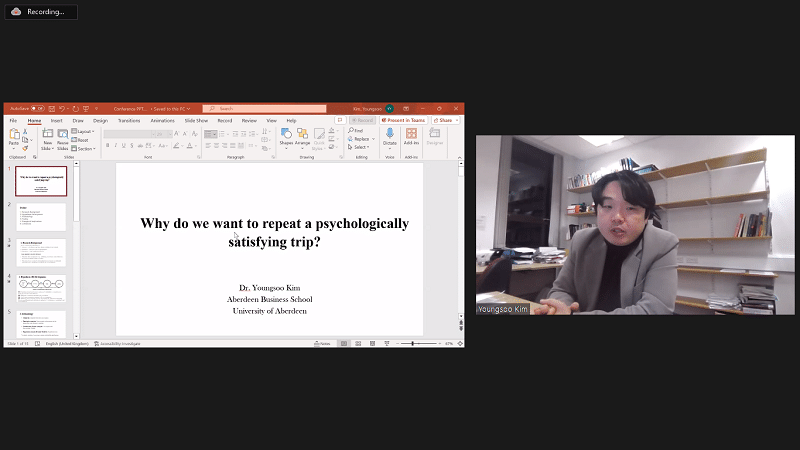Expand the Section dropdown

tap(83, 147)
